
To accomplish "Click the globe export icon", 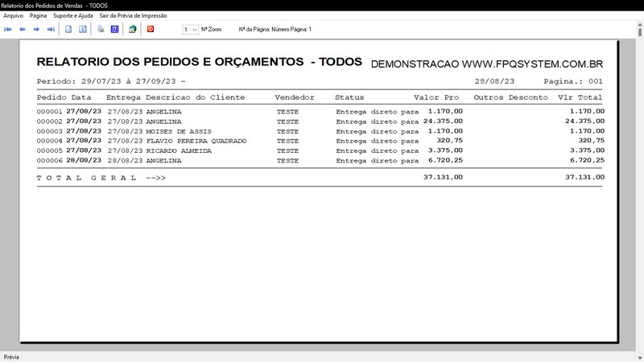I will (132, 29).
